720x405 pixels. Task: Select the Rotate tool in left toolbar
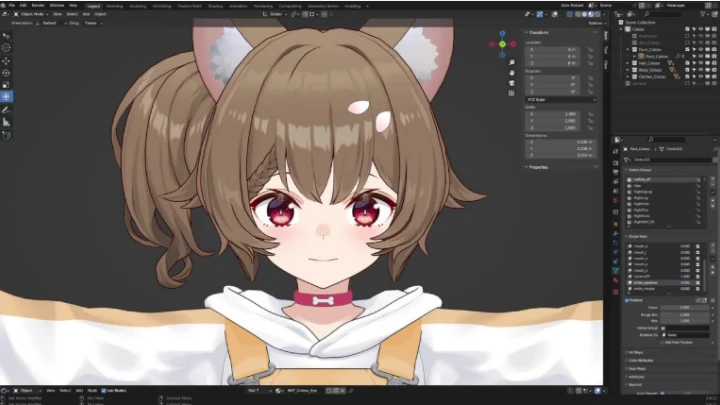(x=6, y=73)
